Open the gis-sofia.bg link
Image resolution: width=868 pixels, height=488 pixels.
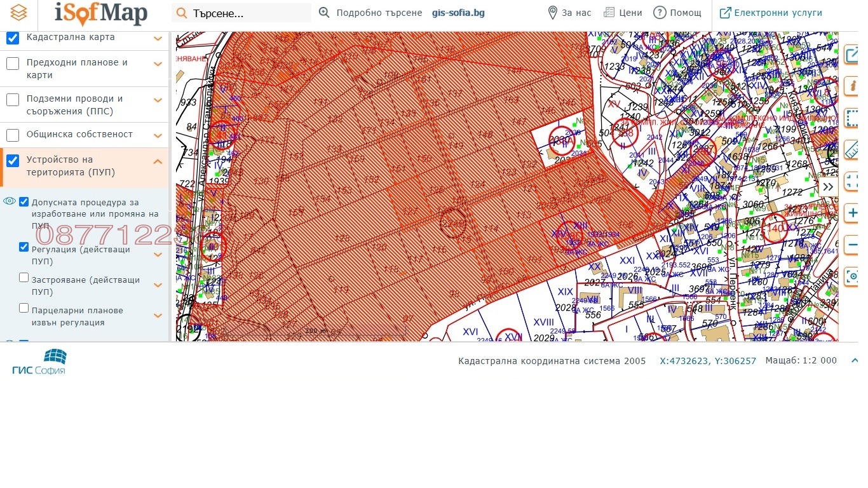(x=458, y=13)
